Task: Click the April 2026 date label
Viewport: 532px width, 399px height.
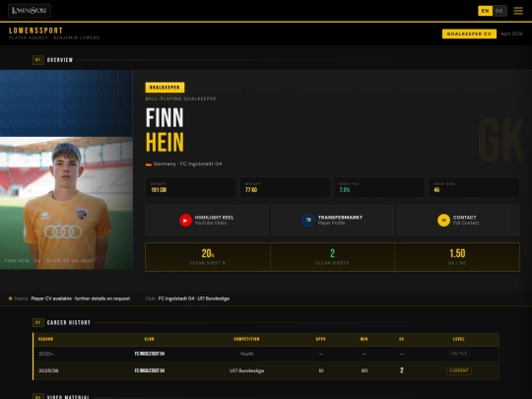Action: pos(511,33)
